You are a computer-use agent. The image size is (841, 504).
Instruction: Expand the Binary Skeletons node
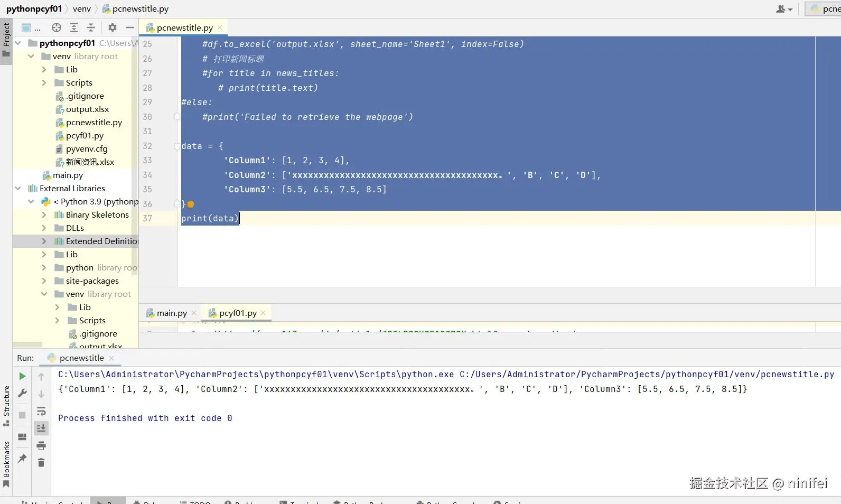pos(44,214)
